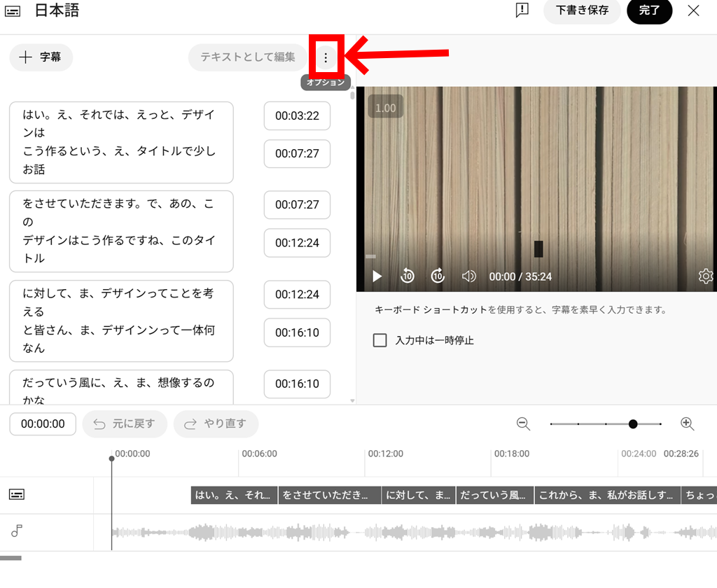Add a new caption with 字幕 button

click(x=41, y=57)
